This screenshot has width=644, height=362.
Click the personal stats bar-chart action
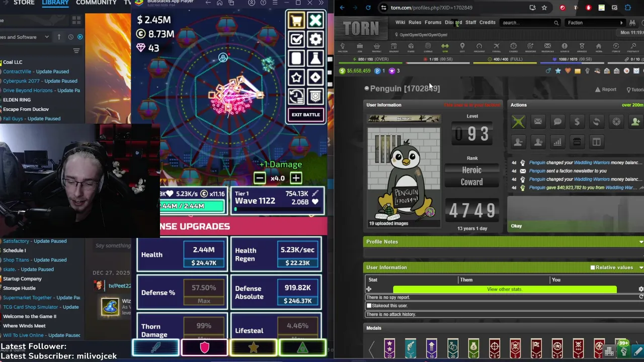pyautogui.click(x=557, y=142)
